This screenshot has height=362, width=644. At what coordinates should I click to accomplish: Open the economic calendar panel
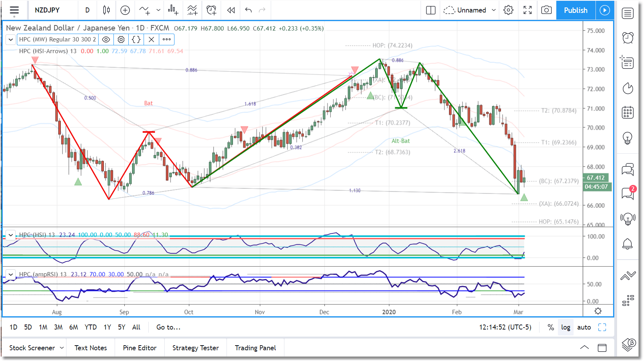[x=628, y=113]
